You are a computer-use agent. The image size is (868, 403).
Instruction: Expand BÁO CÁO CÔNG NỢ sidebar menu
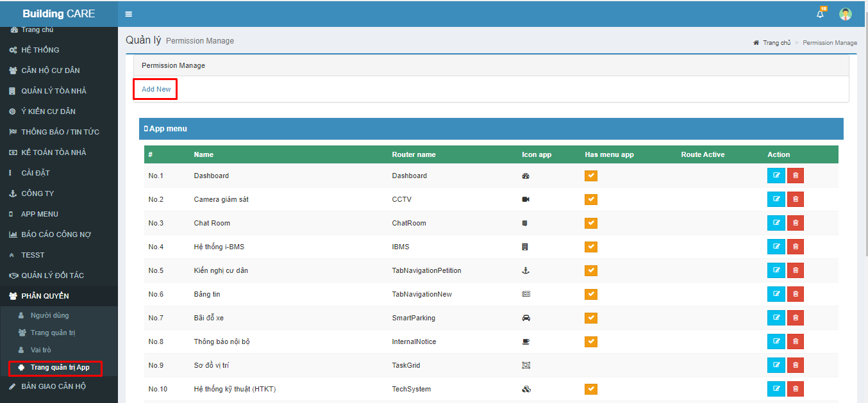coord(59,234)
